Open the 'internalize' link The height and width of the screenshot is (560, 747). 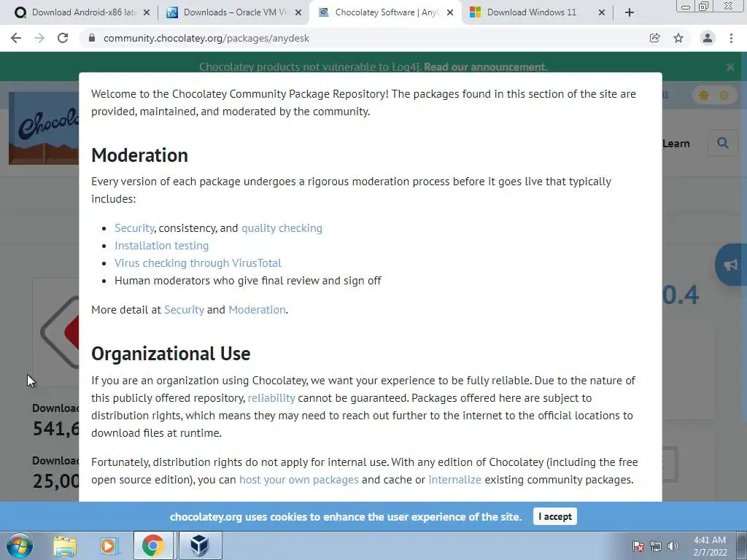pos(455,480)
